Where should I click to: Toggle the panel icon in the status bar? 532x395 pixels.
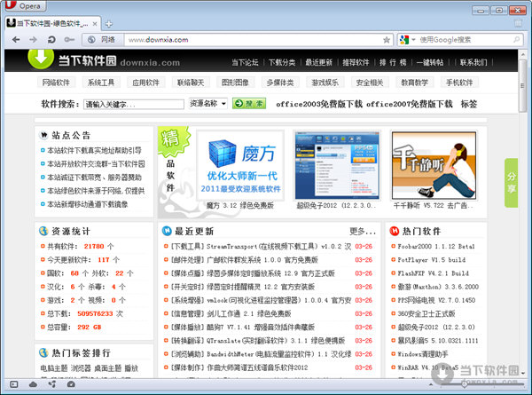[14, 384]
